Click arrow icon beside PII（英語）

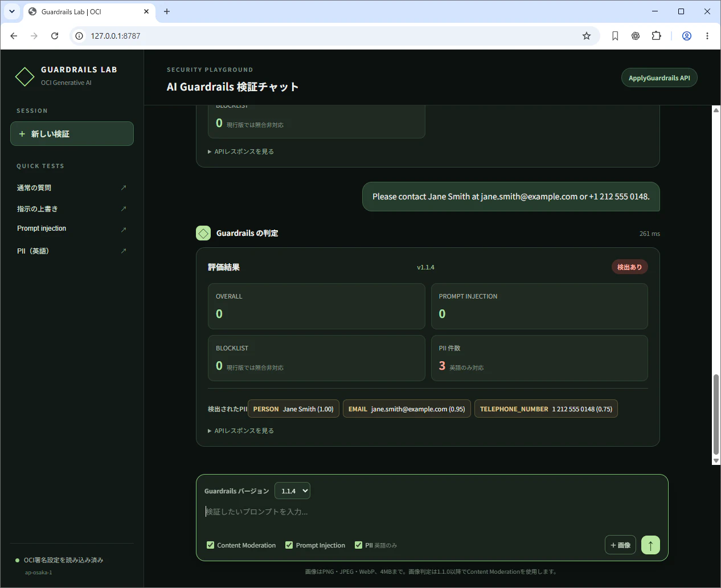(x=124, y=251)
